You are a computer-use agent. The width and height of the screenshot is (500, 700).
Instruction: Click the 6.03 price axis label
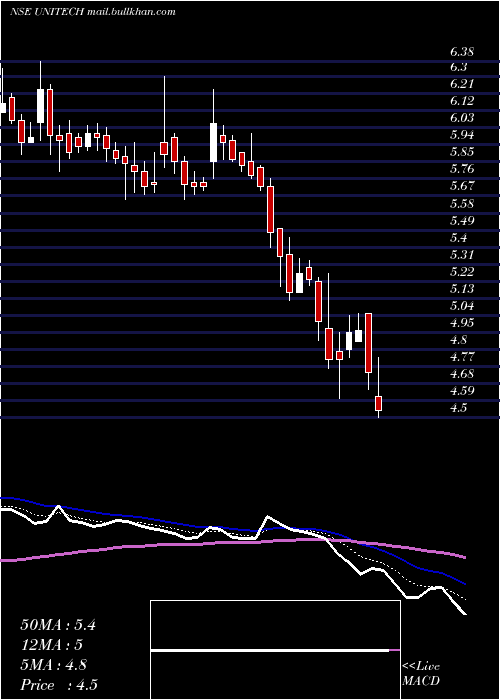pyautogui.click(x=462, y=118)
